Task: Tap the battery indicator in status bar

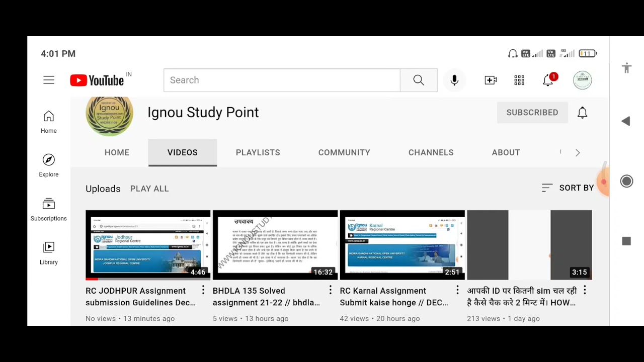Action: pos(588,53)
